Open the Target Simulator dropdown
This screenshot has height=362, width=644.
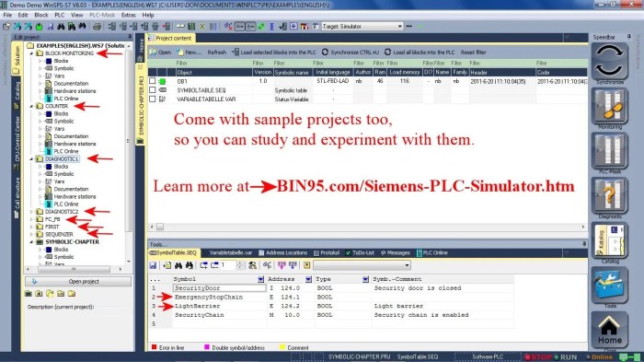coord(399,27)
